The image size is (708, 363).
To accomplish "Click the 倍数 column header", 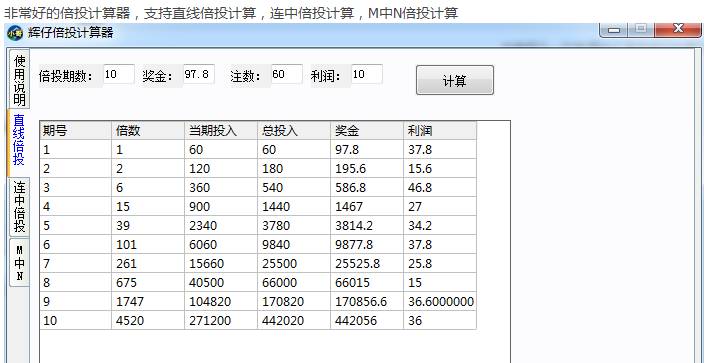I will pos(148,130).
